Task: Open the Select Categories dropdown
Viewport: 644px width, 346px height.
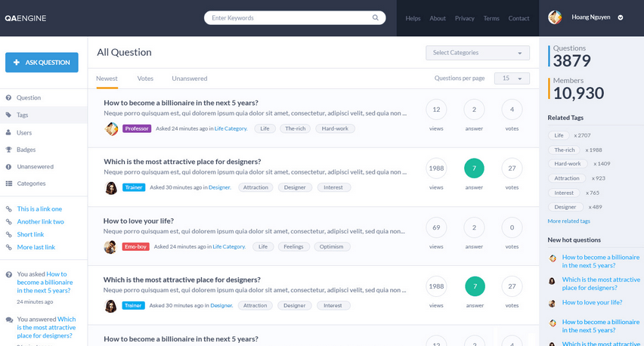Action: pyautogui.click(x=478, y=53)
